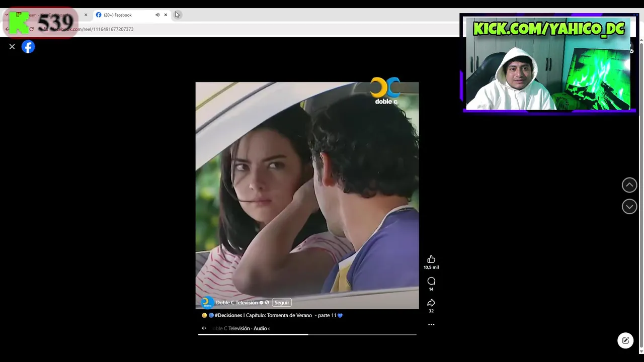Viewport: 644px width, 362px height.
Task: Like the reel with the thumbs-up icon
Action: (431, 259)
